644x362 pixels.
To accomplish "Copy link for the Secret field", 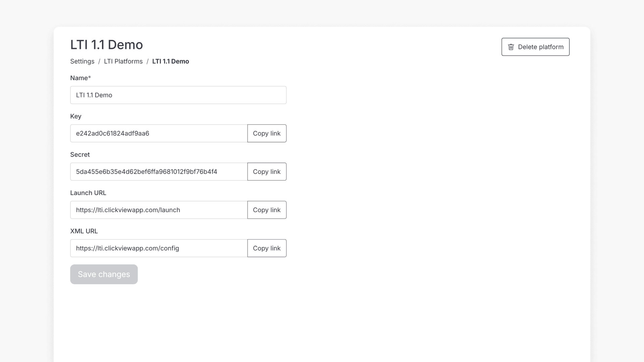I will [267, 171].
